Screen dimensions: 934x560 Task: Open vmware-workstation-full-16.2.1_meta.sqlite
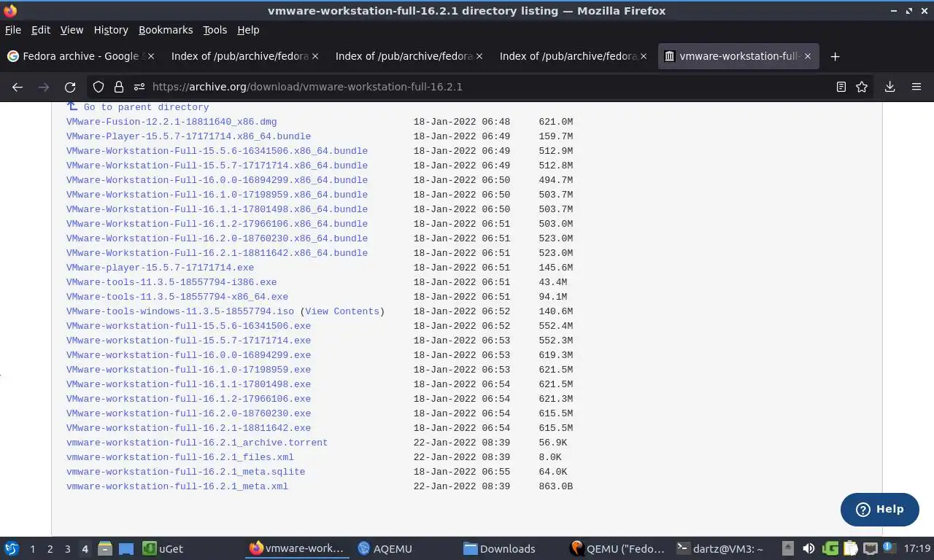click(x=185, y=472)
